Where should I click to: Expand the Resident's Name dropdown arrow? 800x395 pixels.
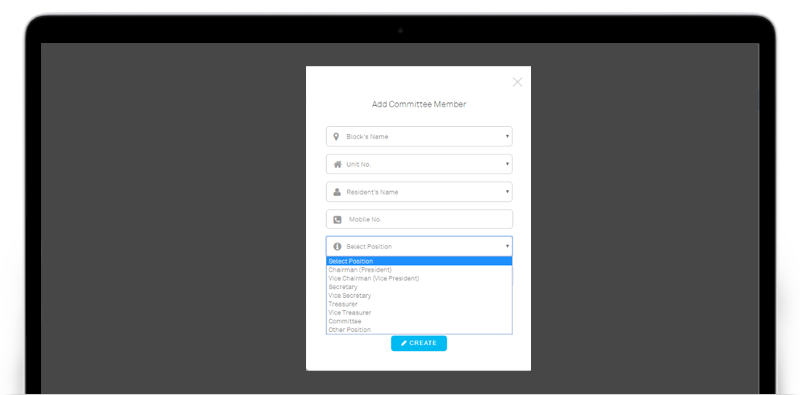507,191
